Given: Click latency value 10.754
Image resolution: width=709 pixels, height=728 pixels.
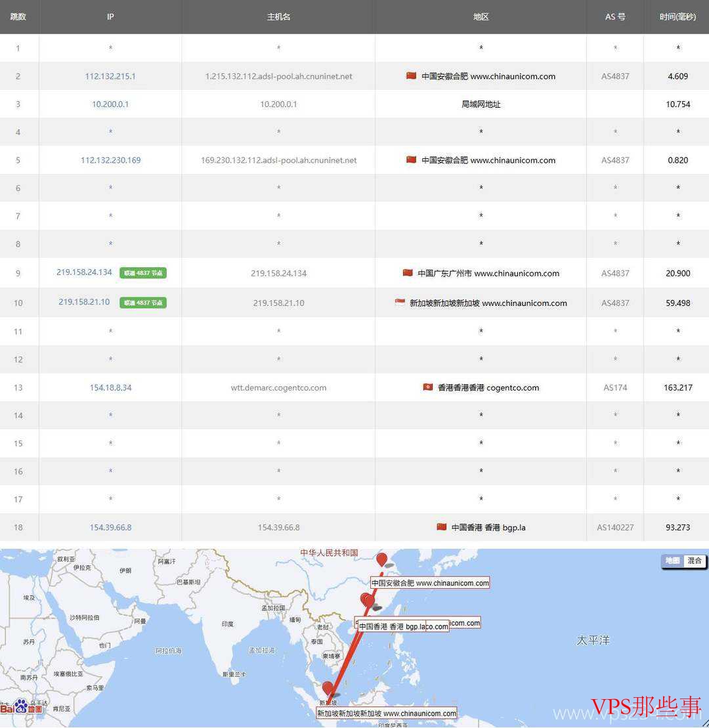Looking at the screenshot, I should 678,104.
